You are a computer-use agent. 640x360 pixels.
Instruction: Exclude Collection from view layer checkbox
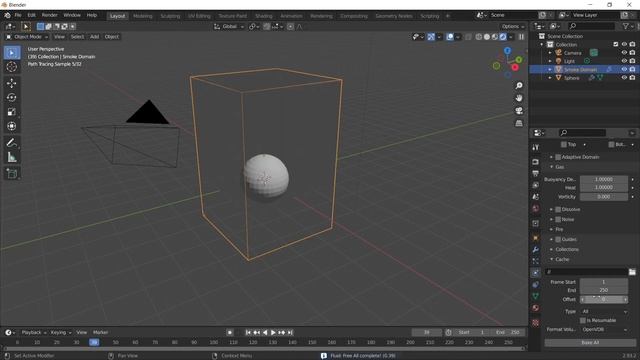coord(616,44)
